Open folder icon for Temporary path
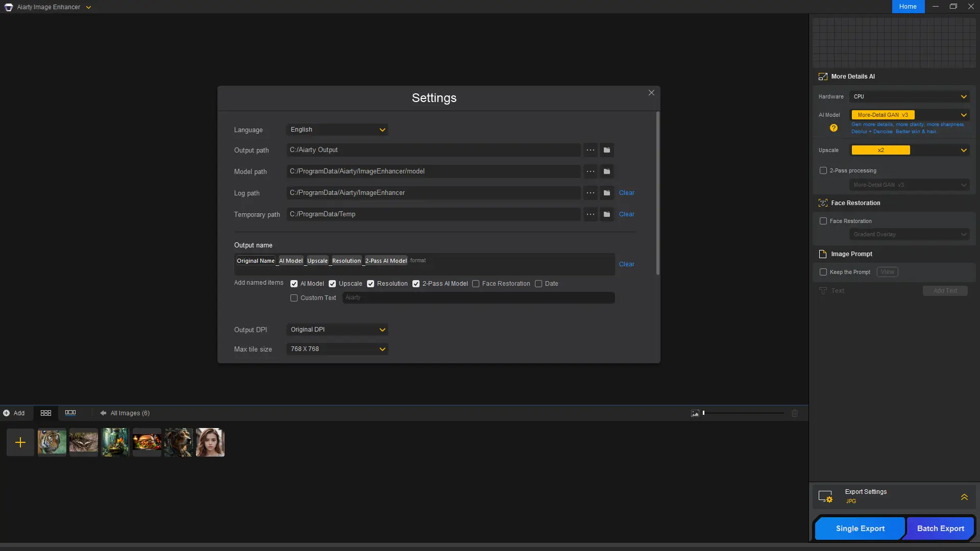 coord(606,214)
